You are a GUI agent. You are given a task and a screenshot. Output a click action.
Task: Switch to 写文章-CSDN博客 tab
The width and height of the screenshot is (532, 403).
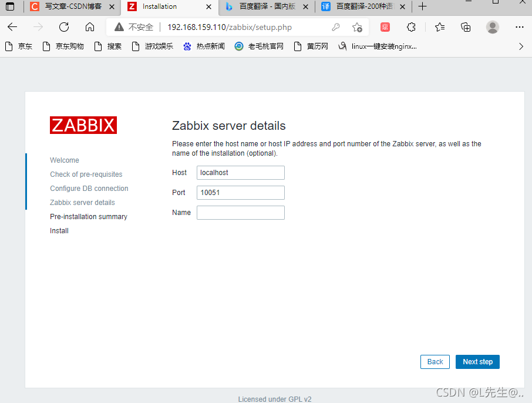pos(73,6)
